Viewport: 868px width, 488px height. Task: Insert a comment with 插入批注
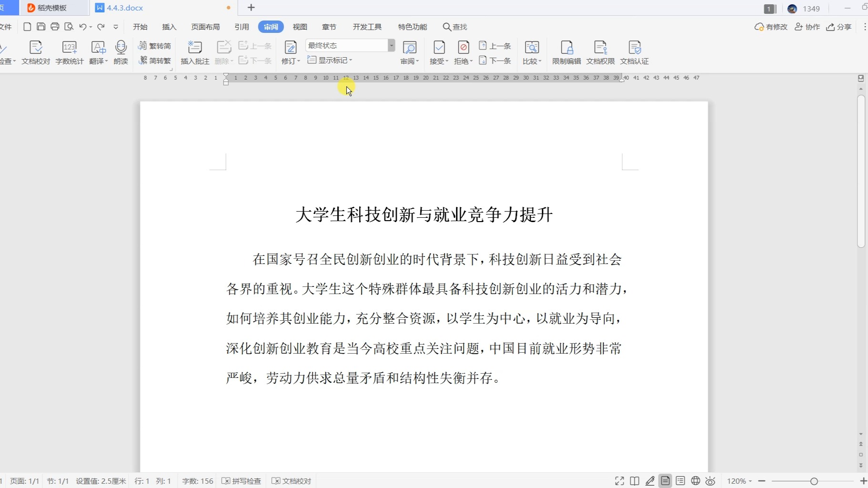coord(195,51)
